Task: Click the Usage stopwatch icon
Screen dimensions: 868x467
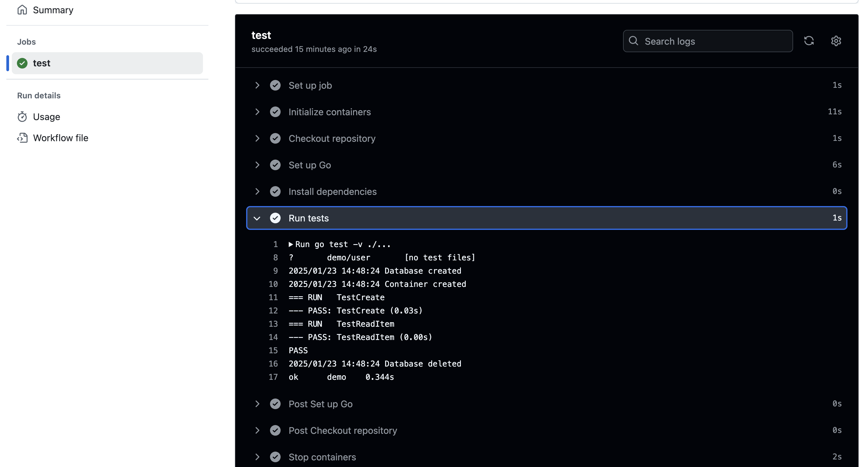Action: click(22, 117)
